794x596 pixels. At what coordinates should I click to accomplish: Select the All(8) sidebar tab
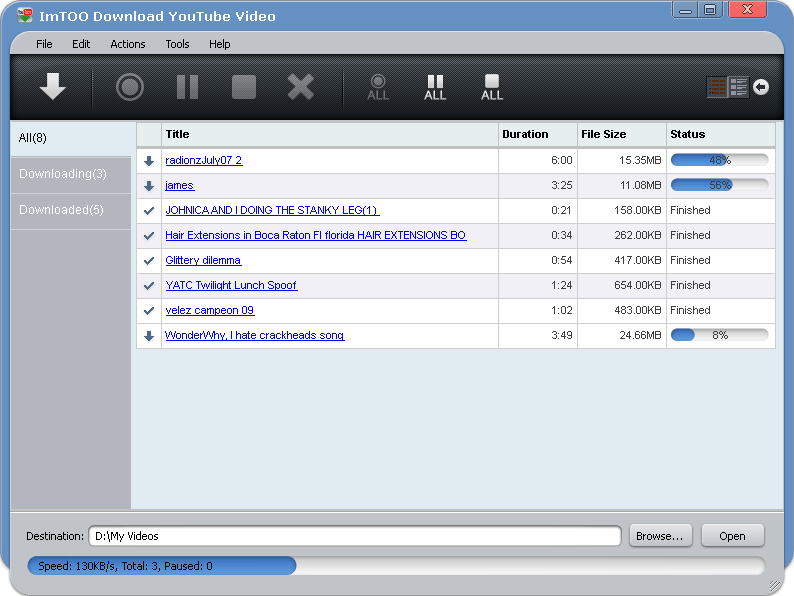coord(71,138)
